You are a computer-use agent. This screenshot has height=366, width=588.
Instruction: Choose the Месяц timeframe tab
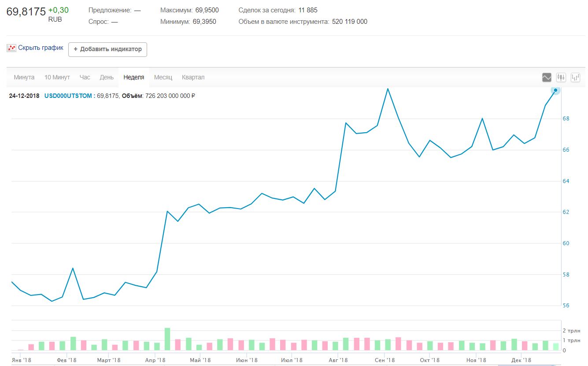(x=163, y=77)
